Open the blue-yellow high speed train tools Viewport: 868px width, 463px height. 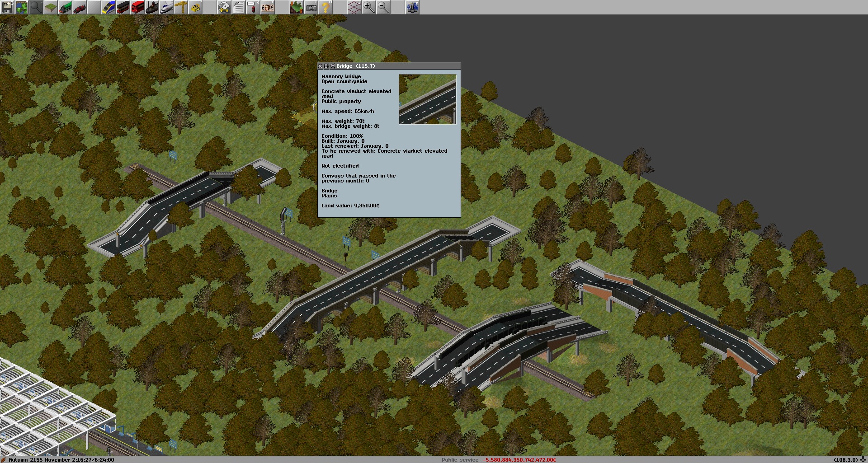108,7
